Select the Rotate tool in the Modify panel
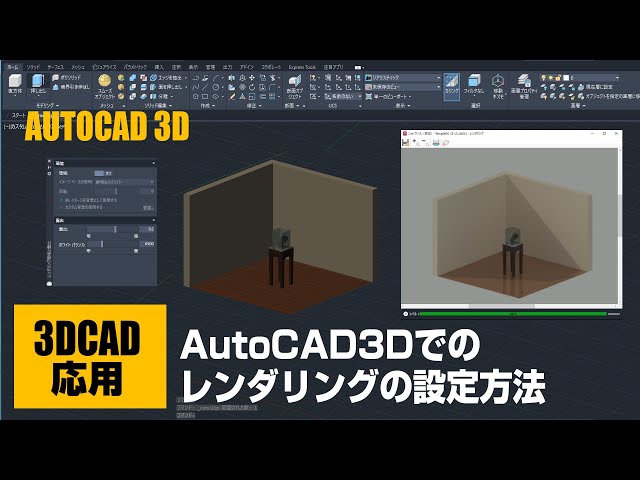This screenshot has height=480, width=640. pyautogui.click(x=252, y=87)
